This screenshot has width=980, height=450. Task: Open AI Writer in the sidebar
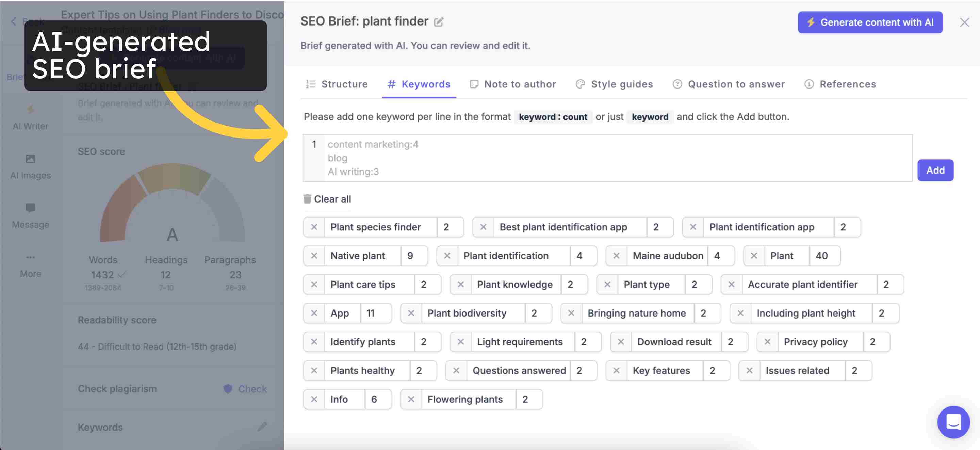tap(30, 118)
